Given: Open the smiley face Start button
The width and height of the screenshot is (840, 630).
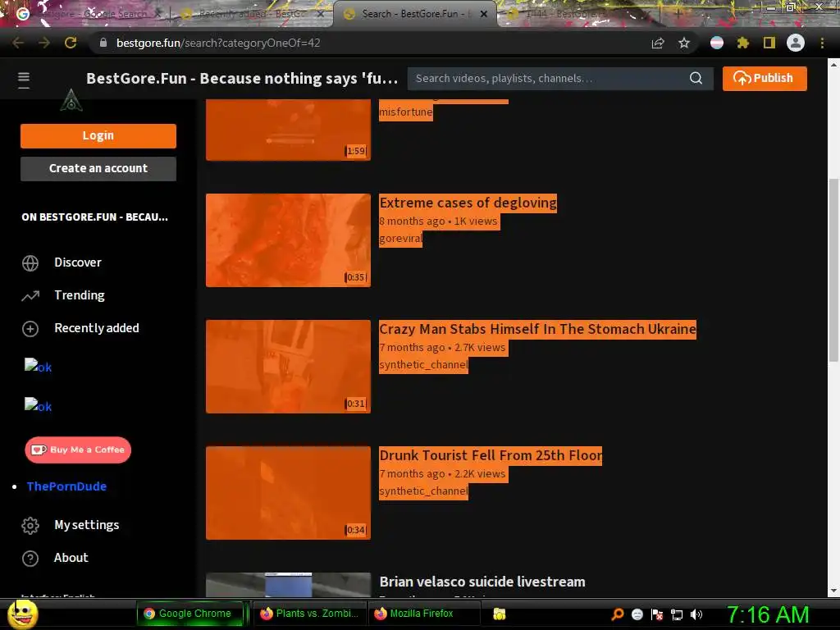Looking at the screenshot, I should (x=22, y=614).
